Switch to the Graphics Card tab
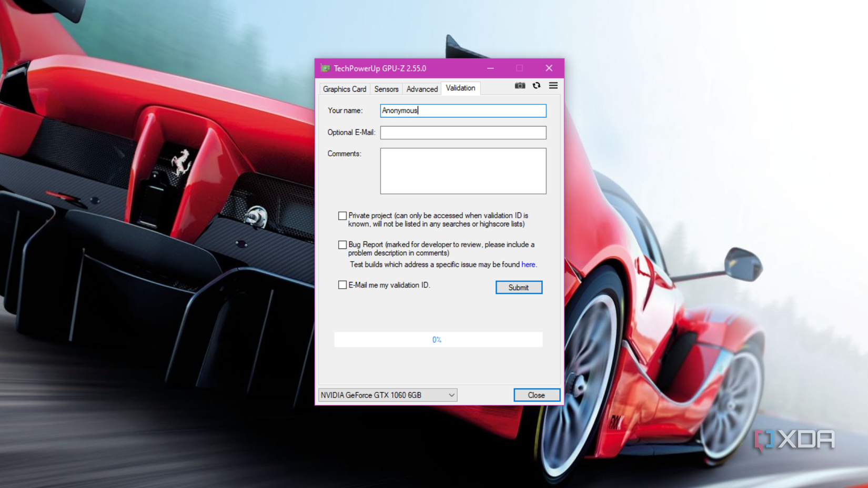 pos(345,89)
